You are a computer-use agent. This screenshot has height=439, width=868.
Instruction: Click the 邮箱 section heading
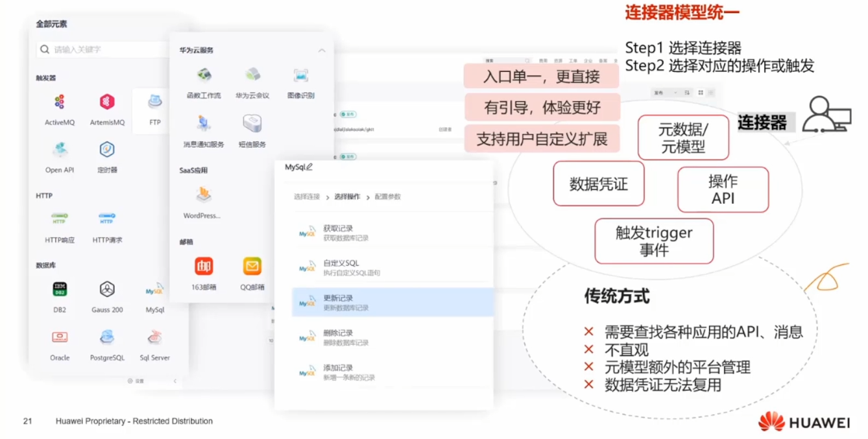(x=186, y=242)
